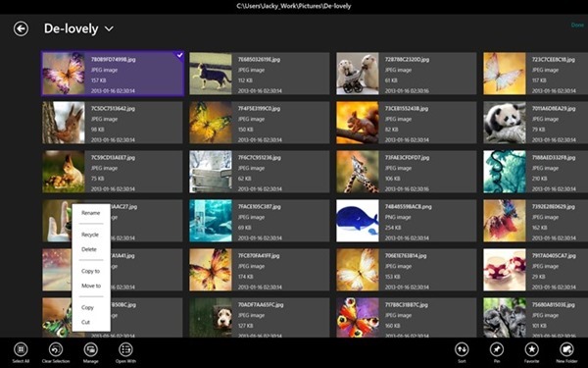This screenshot has height=368, width=588.
Task: Select the 162 KB butterfly on red flower thumbnail
Action: tap(505, 221)
